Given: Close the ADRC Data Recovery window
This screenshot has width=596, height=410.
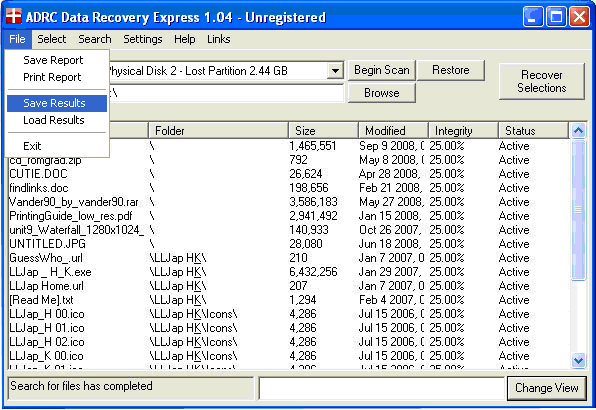Looking at the screenshot, I should coord(579,17).
